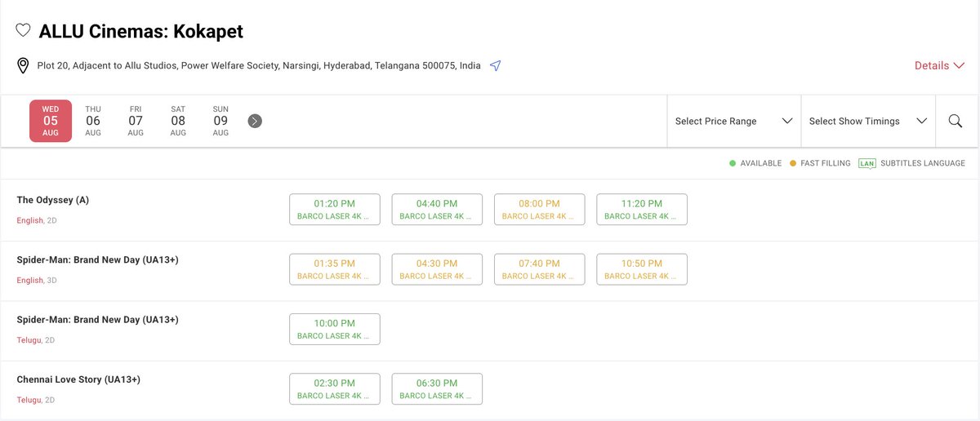This screenshot has height=421, width=980.
Task: Pick Chennai Love Story 02:30 PM show
Action: pos(335,388)
